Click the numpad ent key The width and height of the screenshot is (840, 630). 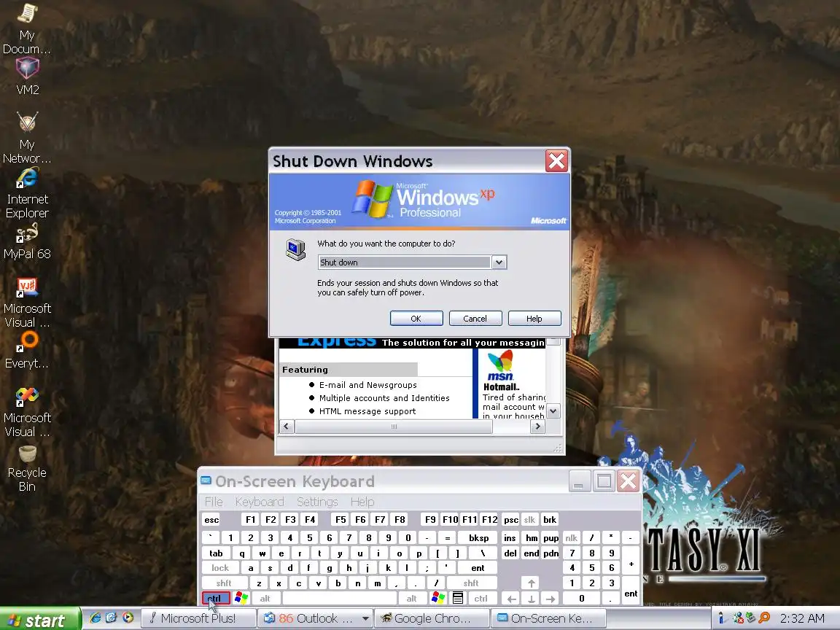coord(631,591)
